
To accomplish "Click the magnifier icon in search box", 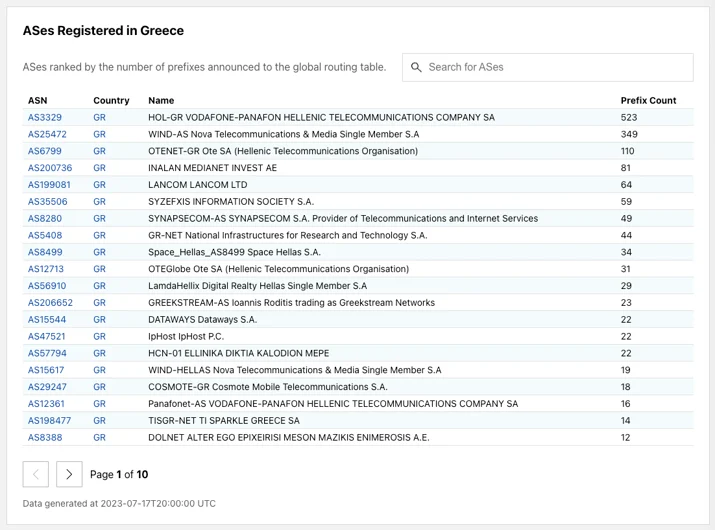I will tap(416, 68).
